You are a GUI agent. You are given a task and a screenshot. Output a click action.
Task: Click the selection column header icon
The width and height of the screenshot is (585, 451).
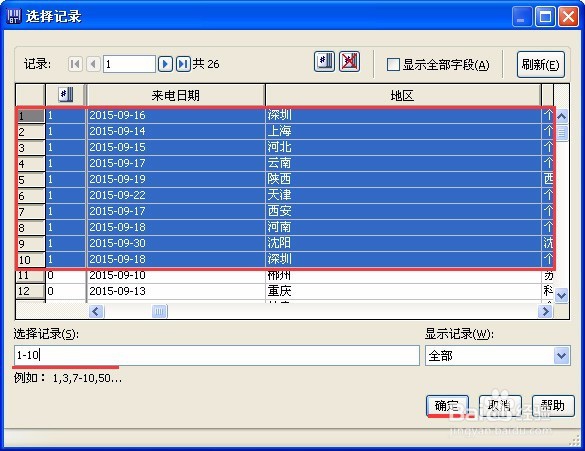66,95
